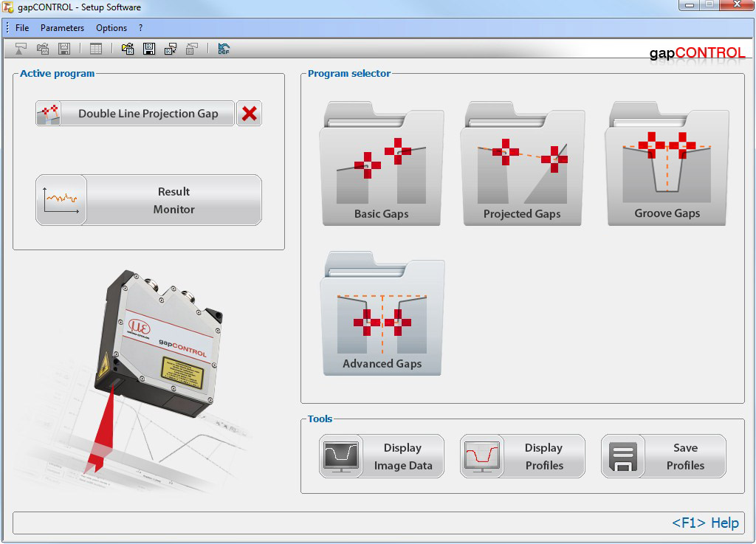The width and height of the screenshot is (756, 544).
Task: Maximize the gapCONTROL window
Action: pyautogui.click(x=709, y=5)
